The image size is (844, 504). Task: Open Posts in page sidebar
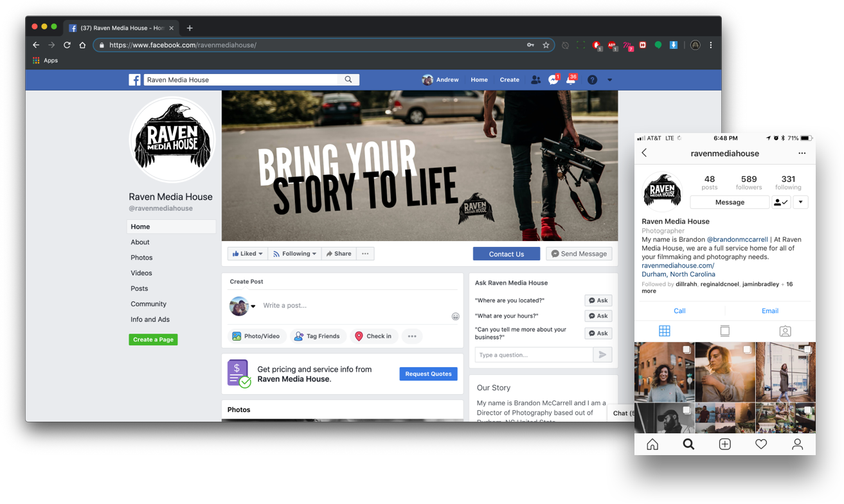(139, 289)
